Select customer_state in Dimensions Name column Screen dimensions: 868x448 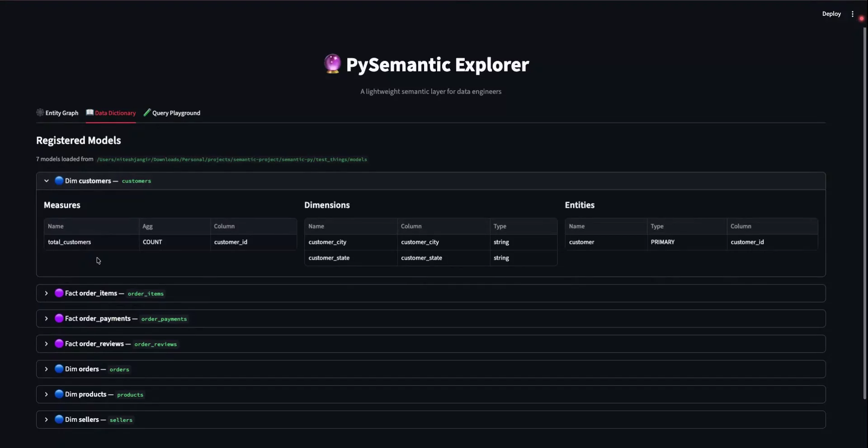click(x=351, y=258)
